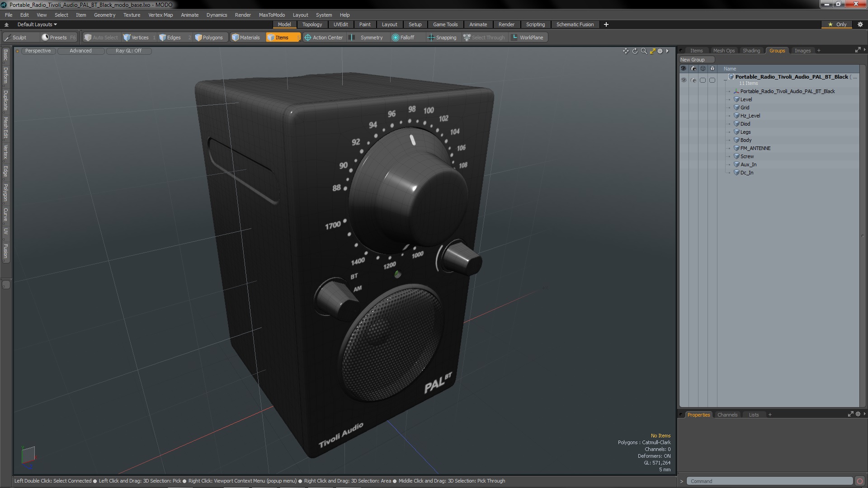
Task: Click the camera column header icon
Action: click(x=693, y=69)
